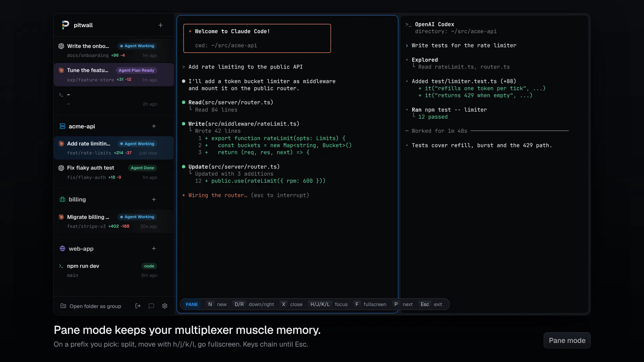
Task: Click the pitwall logo icon
Action: [65, 25]
